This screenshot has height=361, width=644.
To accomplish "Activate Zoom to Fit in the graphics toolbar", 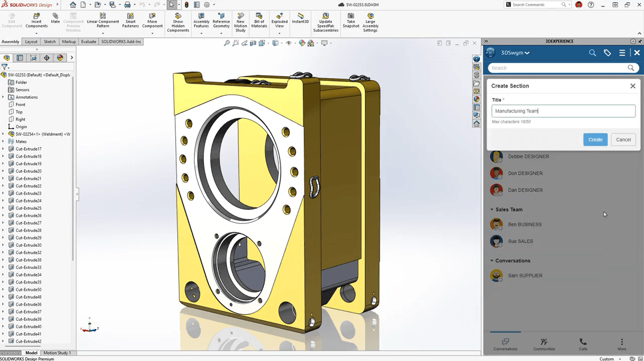I will pyautogui.click(x=227, y=43).
